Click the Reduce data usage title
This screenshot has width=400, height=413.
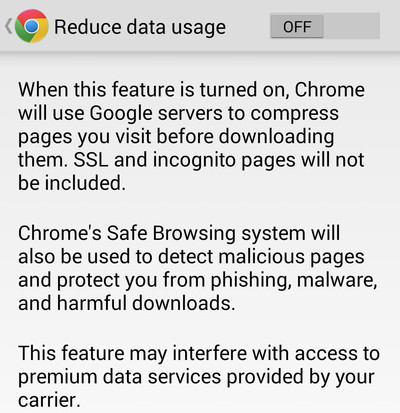[140, 27]
